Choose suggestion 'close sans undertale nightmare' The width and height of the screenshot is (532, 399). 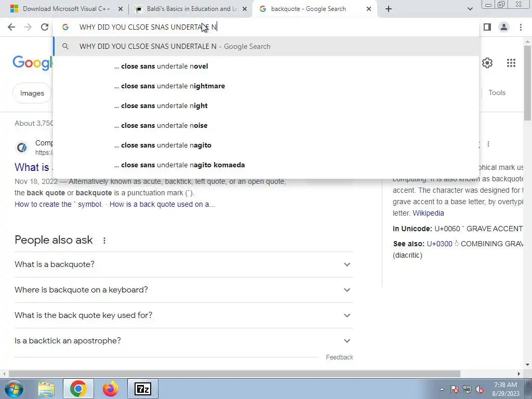click(x=266, y=86)
